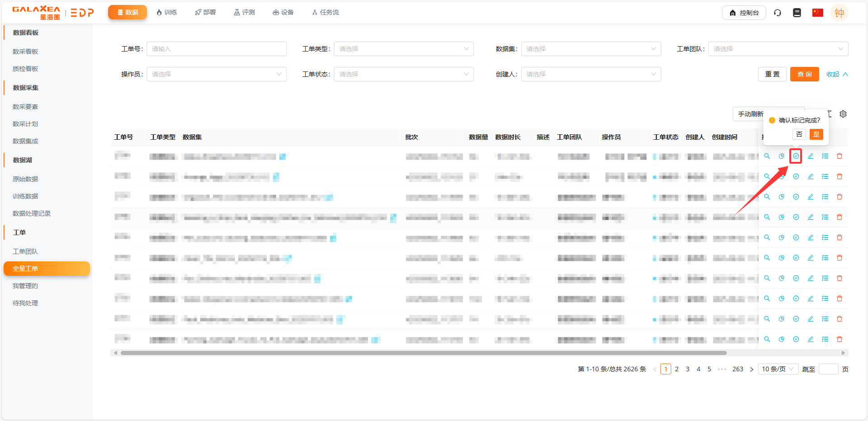Viewport: 868px width, 421px height.
Task: Confirm mark complete by clicking 是
Action: [x=816, y=134]
